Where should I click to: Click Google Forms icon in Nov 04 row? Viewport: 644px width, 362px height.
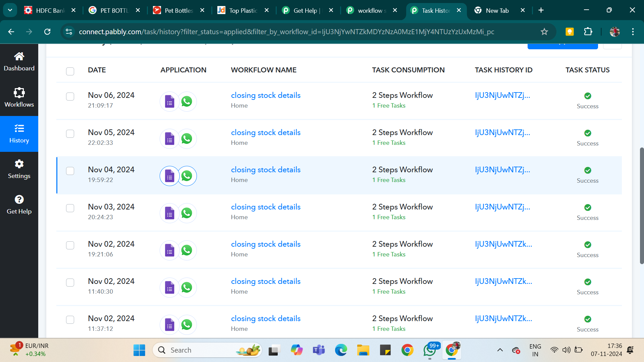[x=169, y=176]
